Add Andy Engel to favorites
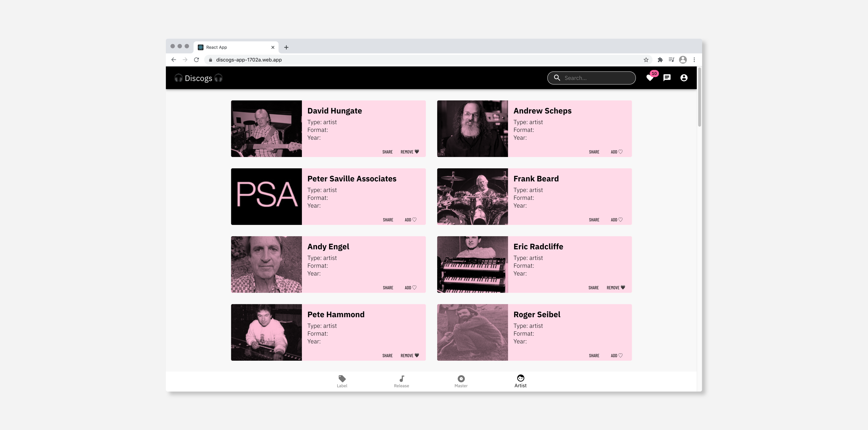Image resolution: width=868 pixels, height=430 pixels. [410, 288]
